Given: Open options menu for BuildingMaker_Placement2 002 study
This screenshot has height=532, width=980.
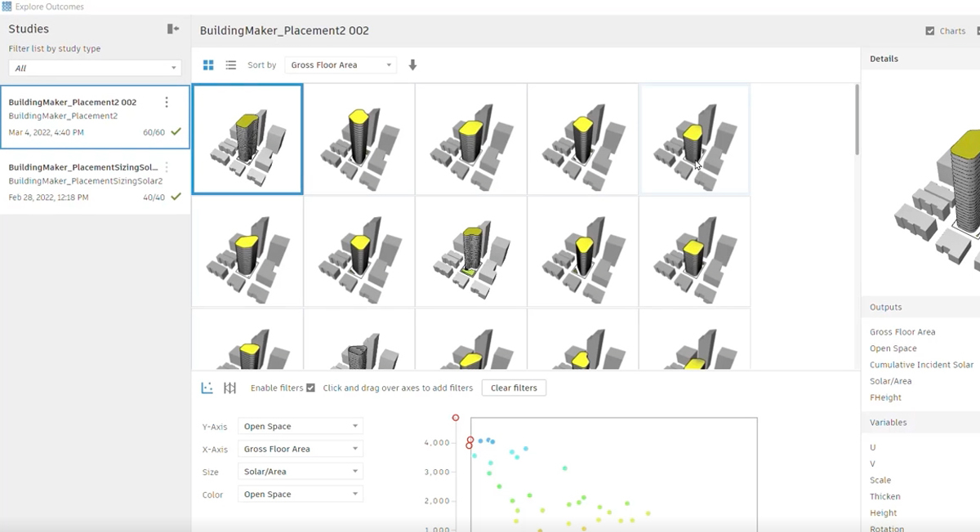Looking at the screenshot, I should 167,102.
